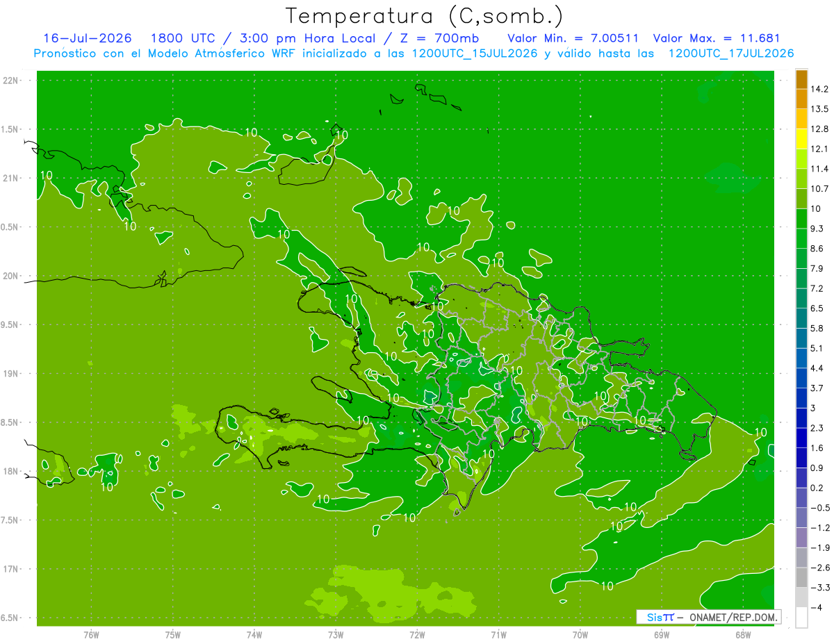Click the "4.4" legend value
Screen dimensions: 834x644
coord(818,368)
